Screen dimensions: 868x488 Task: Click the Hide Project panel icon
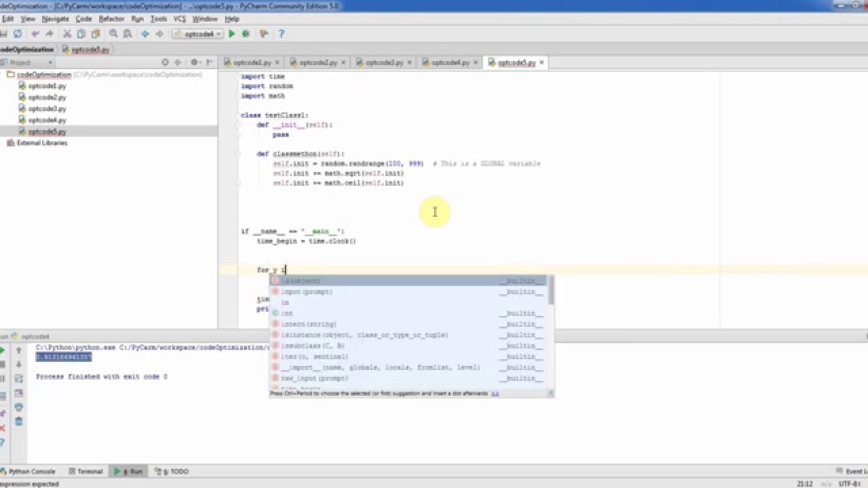pyautogui.click(x=210, y=62)
